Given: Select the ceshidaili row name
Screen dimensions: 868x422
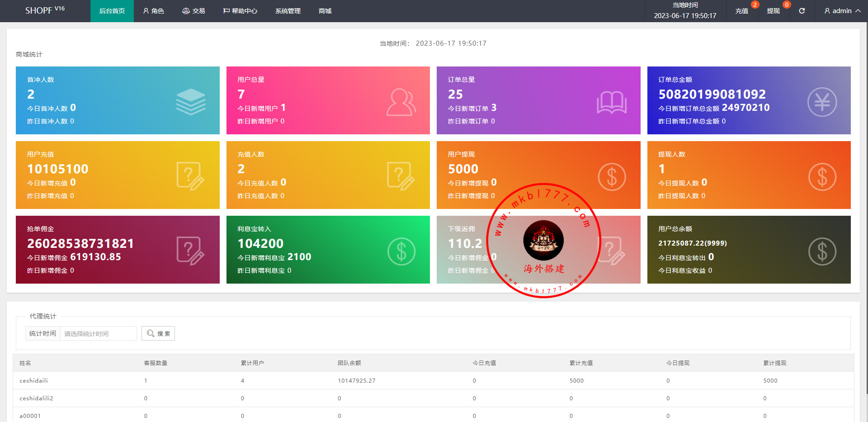Looking at the screenshot, I should click(x=33, y=380).
